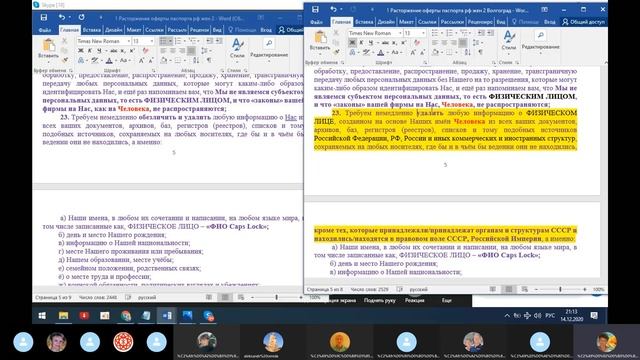Toggle superscript in Волгоград Word window
Viewport: 640px width, 360px height.
tap(404, 42)
